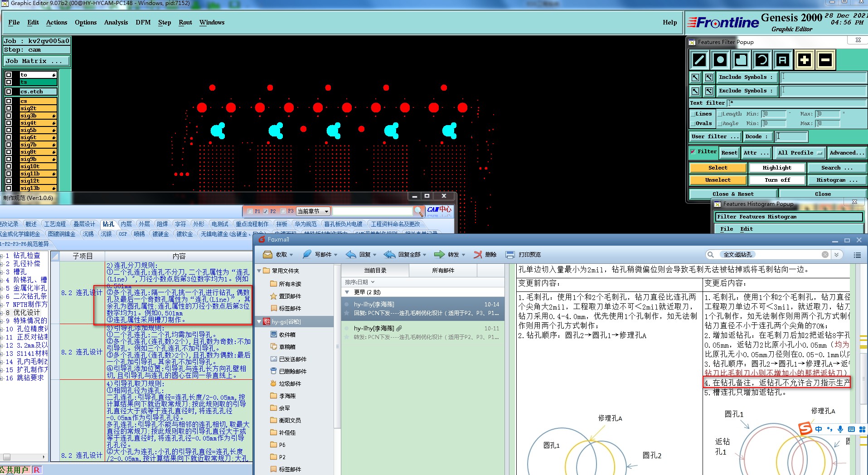Screen dimensions: 868x475
Task: Check the P3 checkbox
Action: pos(283,211)
